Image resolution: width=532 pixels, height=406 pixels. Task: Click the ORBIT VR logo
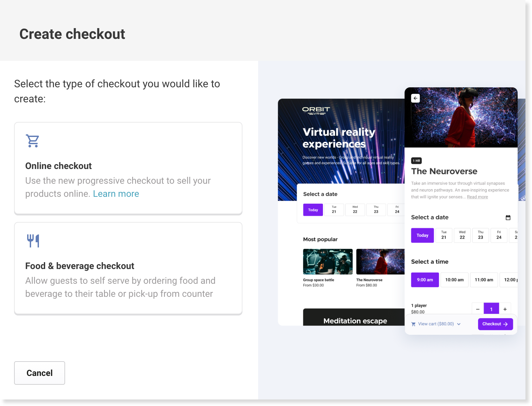(x=316, y=110)
